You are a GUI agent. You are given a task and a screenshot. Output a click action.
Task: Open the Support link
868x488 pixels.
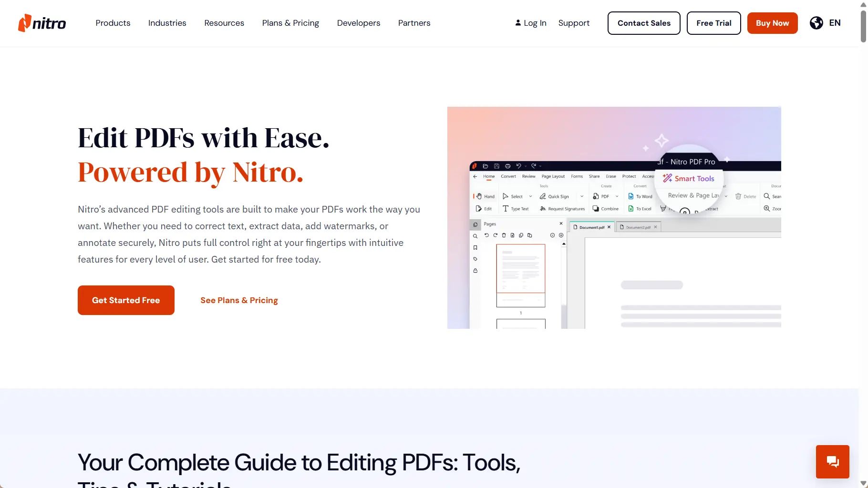(x=574, y=23)
